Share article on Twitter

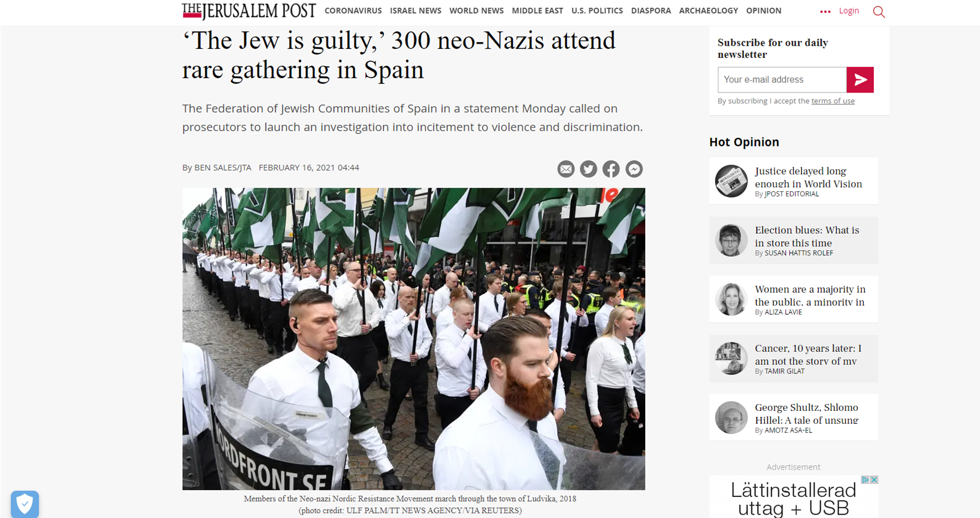(x=588, y=169)
